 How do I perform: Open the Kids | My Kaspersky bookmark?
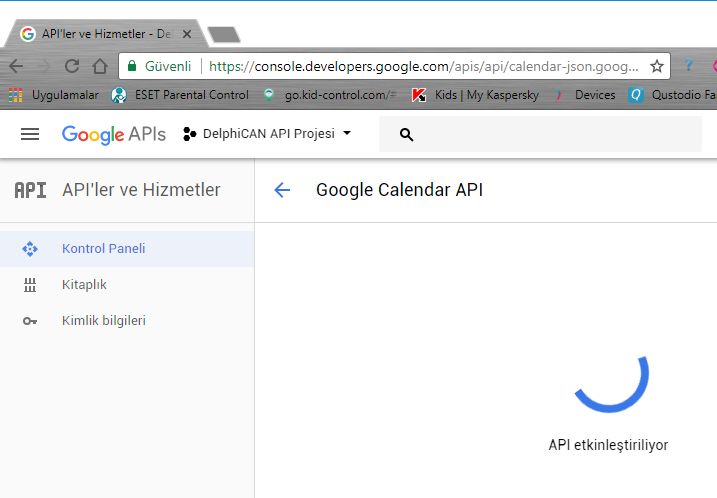point(476,95)
